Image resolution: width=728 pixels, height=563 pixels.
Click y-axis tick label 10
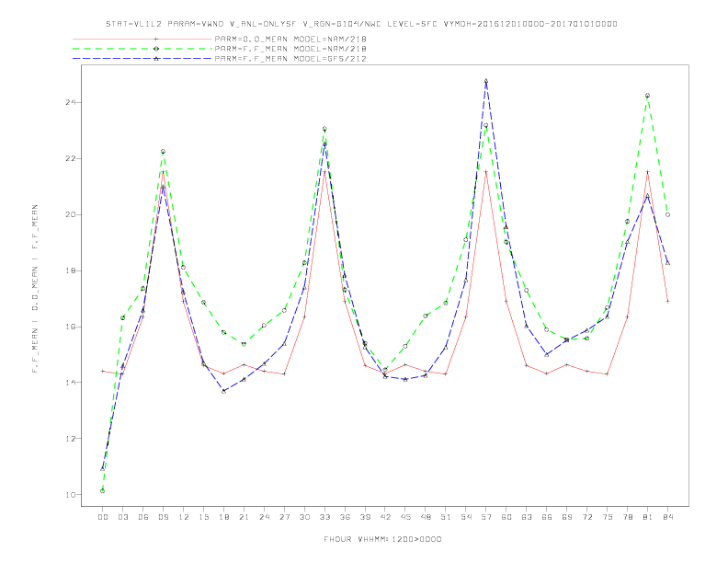[71, 495]
